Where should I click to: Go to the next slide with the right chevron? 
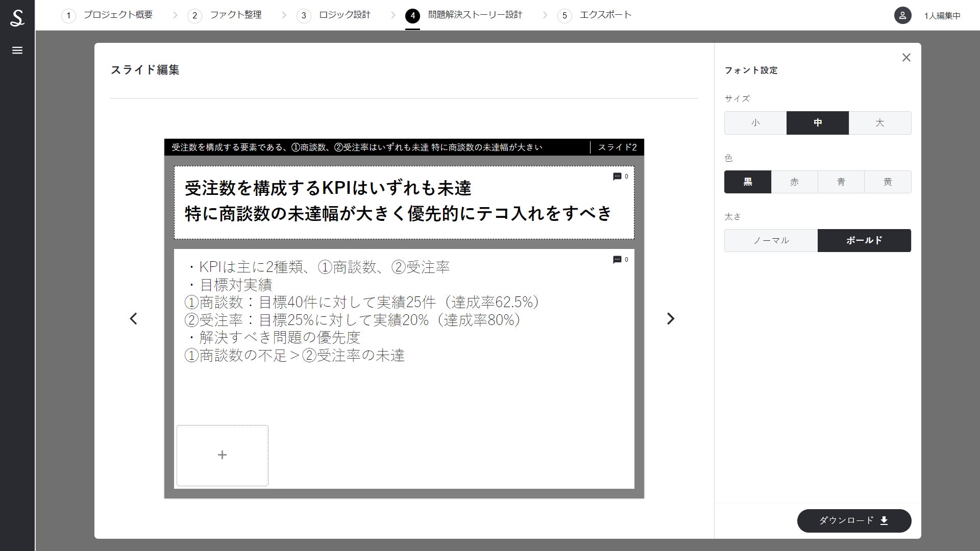coord(671,319)
